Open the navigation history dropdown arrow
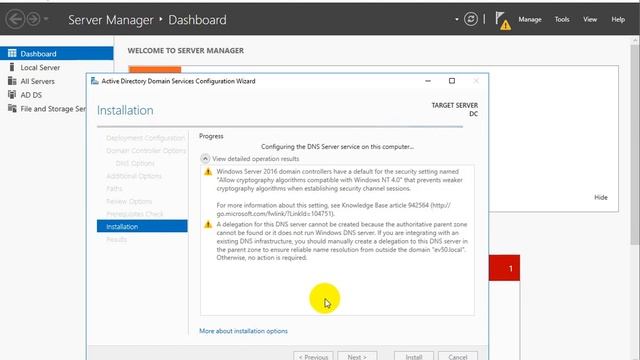This screenshot has height=360, width=640. pos(46,19)
